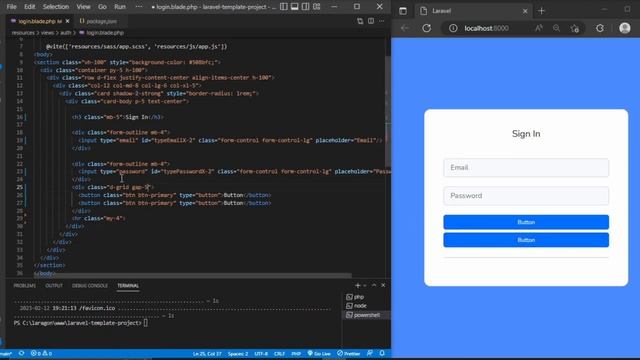Image resolution: width=640 pixels, height=360 pixels.
Task: Open editor More Actions ellipsis
Action: (381, 21)
